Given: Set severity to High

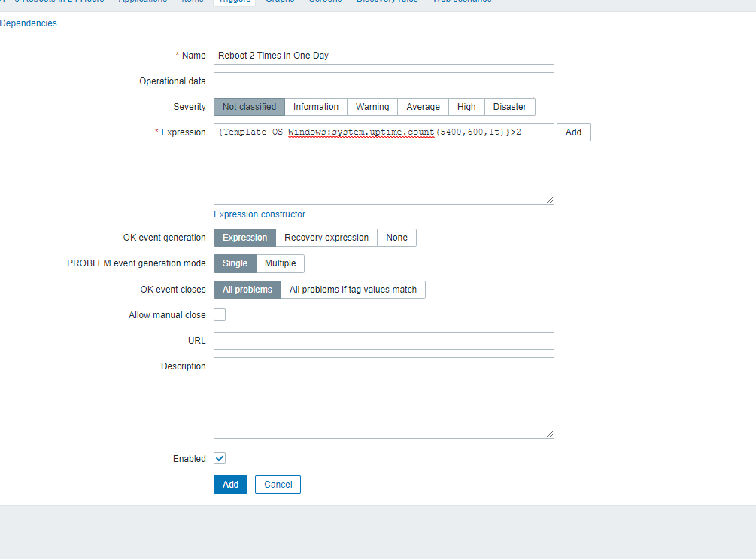Looking at the screenshot, I should pyautogui.click(x=466, y=107).
